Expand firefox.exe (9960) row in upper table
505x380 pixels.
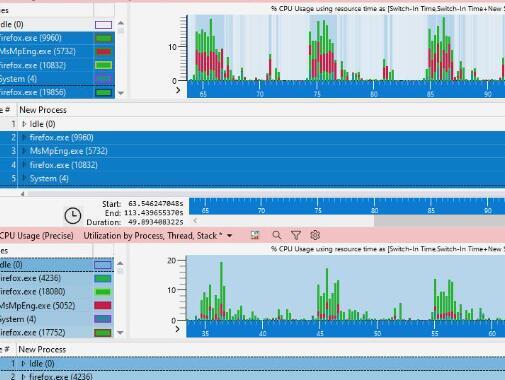tap(24, 137)
